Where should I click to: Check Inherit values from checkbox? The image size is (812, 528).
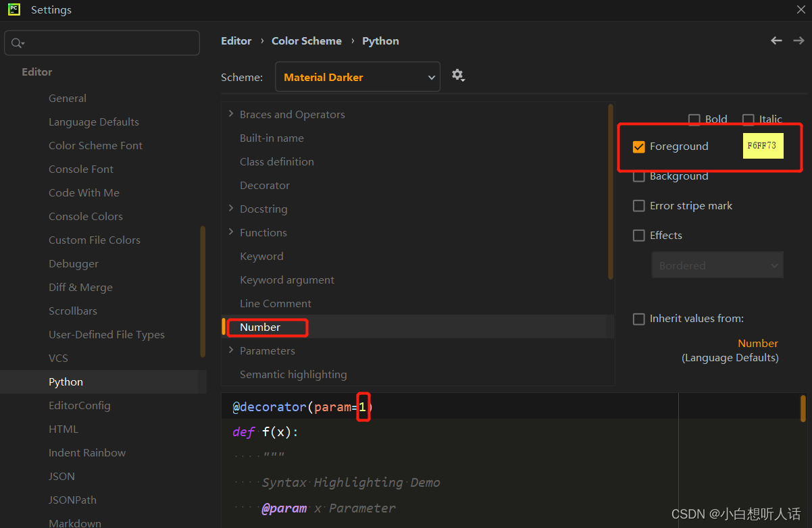[638, 319]
